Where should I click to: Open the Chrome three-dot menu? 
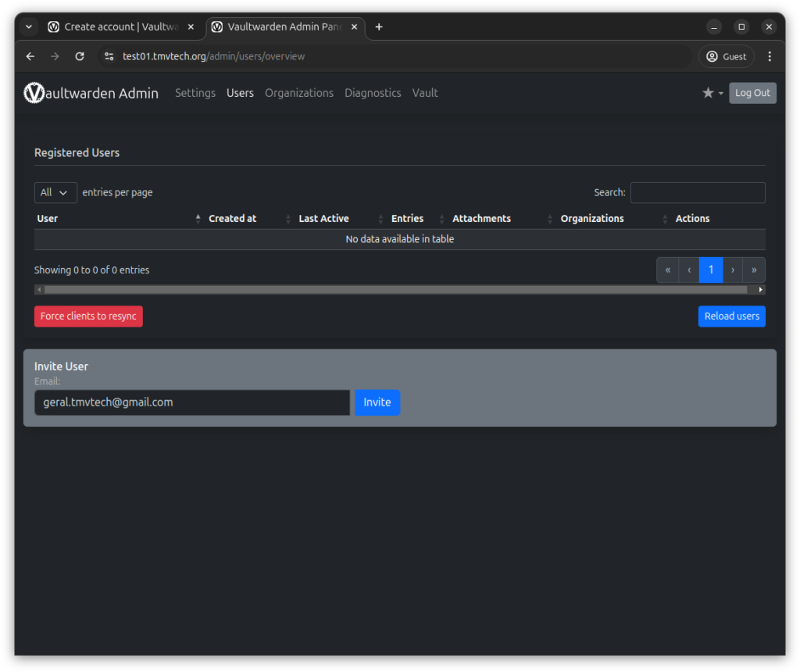pyautogui.click(x=770, y=56)
